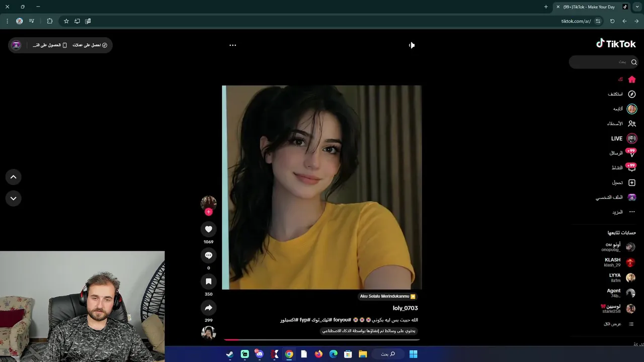Screen dimensions: 644x362
Task: Open the Windows Start menu
Action: [x=413, y=354]
